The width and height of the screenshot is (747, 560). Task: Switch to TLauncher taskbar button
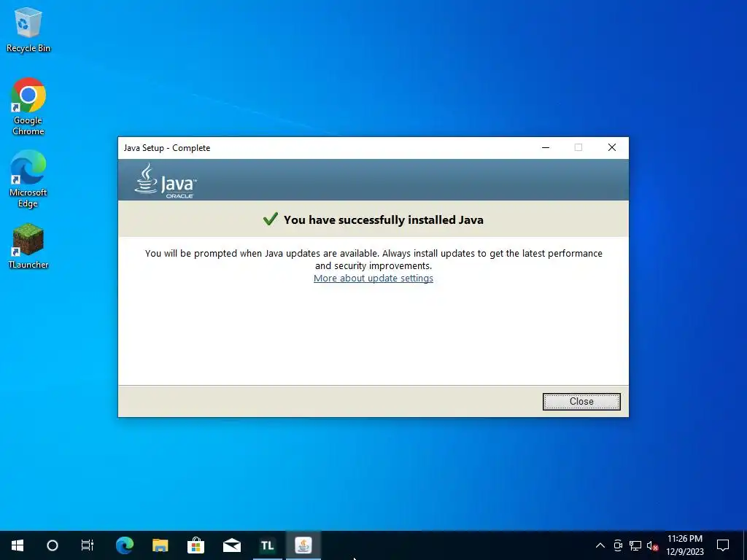pyautogui.click(x=267, y=545)
